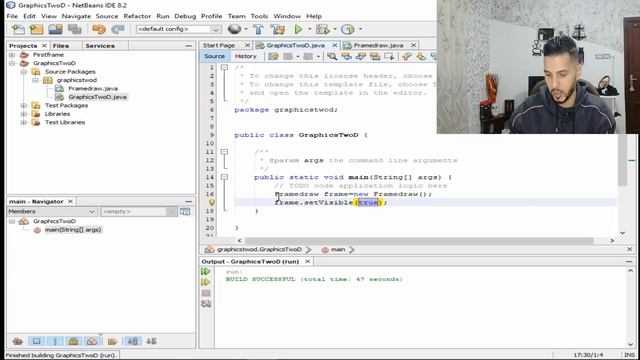This screenshot has height=360, width=640.
Task: Expand the Libraries node
Action: tap(24, 114)
